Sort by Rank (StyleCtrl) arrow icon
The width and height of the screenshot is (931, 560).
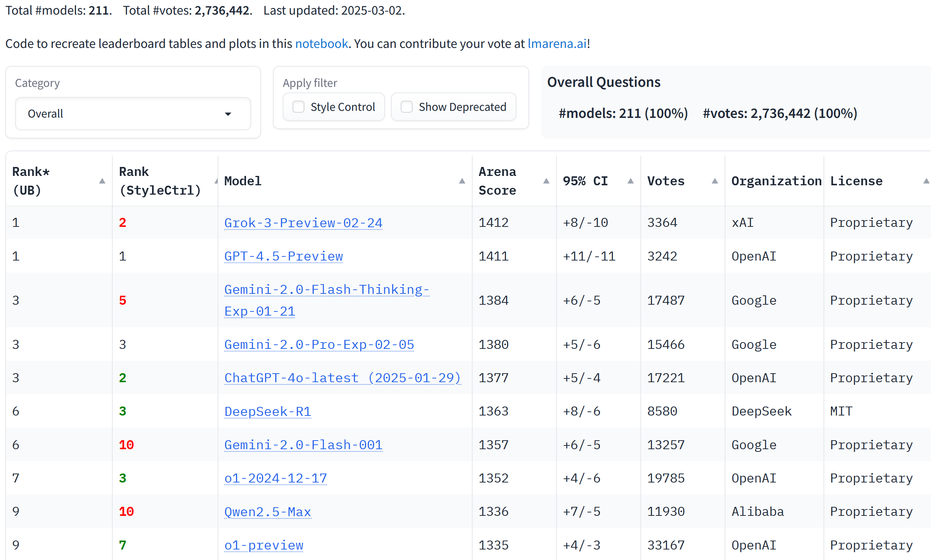coord(216,181)
